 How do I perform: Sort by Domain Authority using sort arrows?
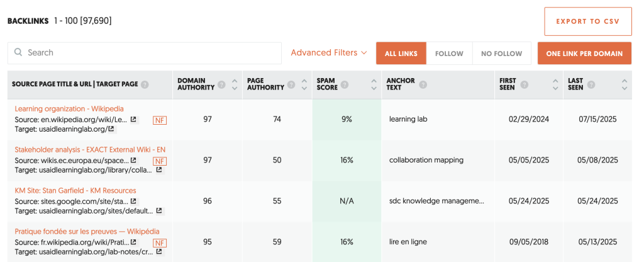point(235,85)
